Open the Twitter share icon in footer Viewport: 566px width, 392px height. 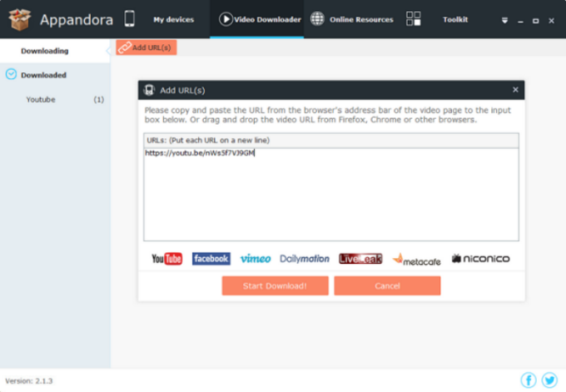[x=549, y=380]
